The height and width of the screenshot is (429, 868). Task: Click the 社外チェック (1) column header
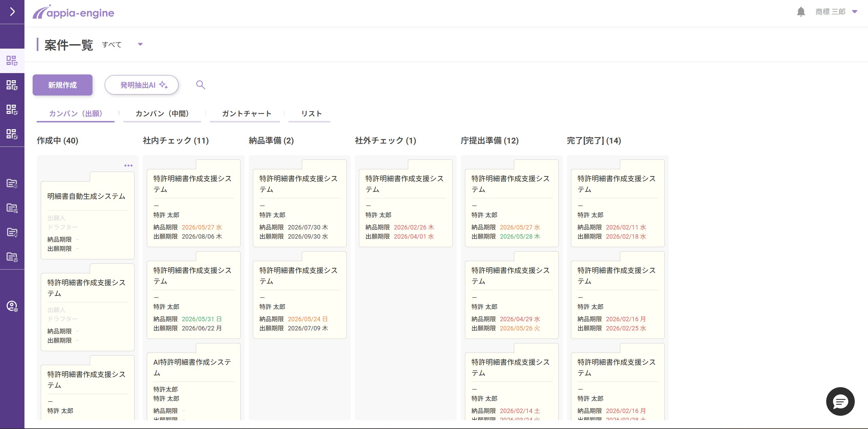(x=385, y=141)
